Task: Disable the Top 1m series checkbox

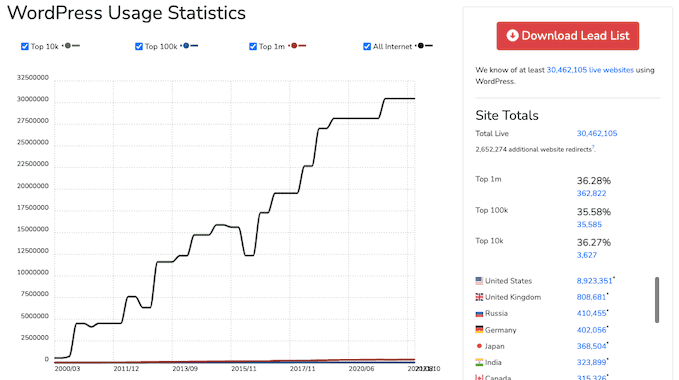Action: (x=253, y=46)
